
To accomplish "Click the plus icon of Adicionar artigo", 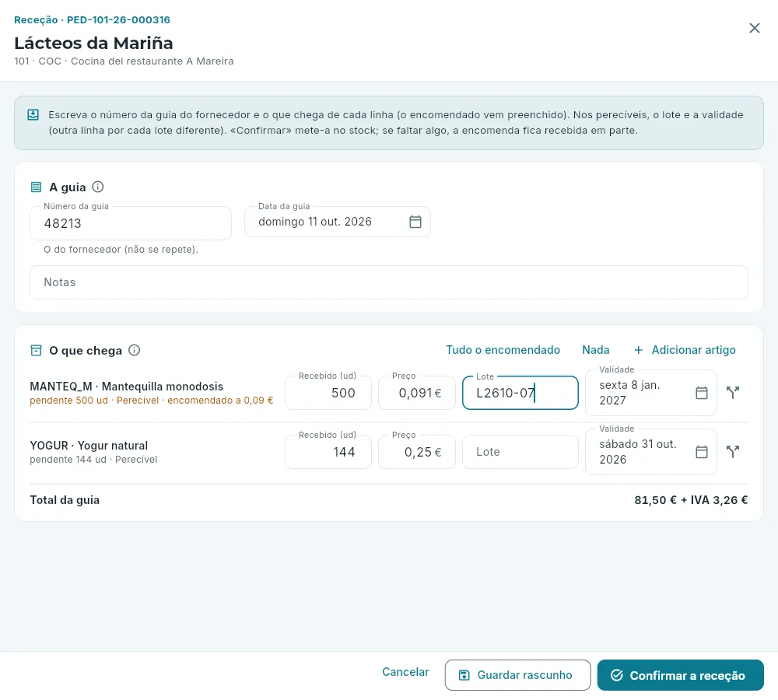I will pyautogui.click(x=639, y=350).
